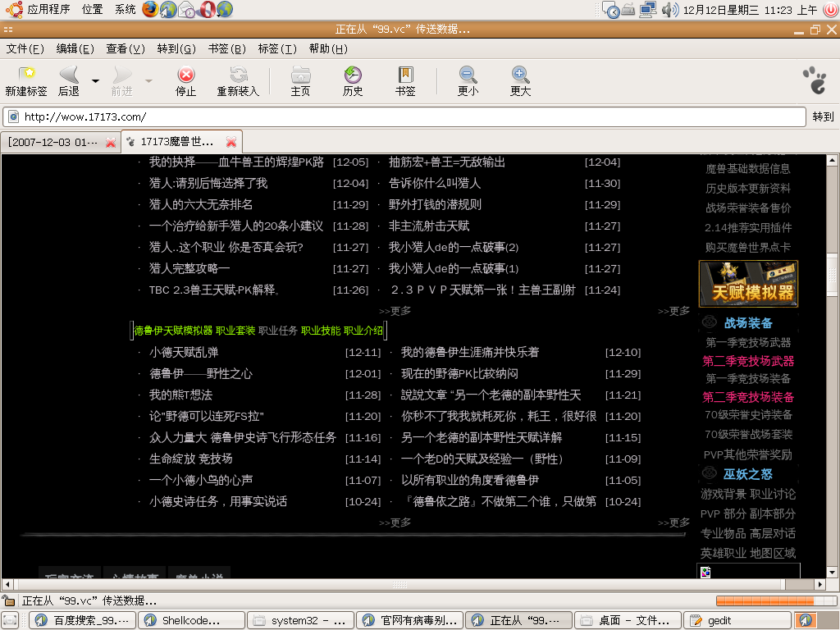Open the 文件(F) menu
Viewport: 840px width, 630px height.
[25, 48]
